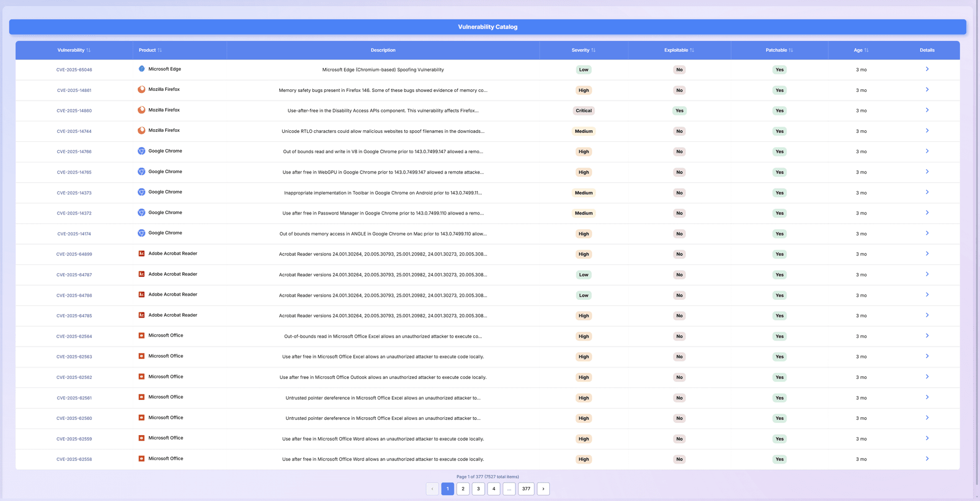Click the Acrobat icon in CVE-2025-64787 row
Viewport: 980px width, 501px height.
(141, 274)
